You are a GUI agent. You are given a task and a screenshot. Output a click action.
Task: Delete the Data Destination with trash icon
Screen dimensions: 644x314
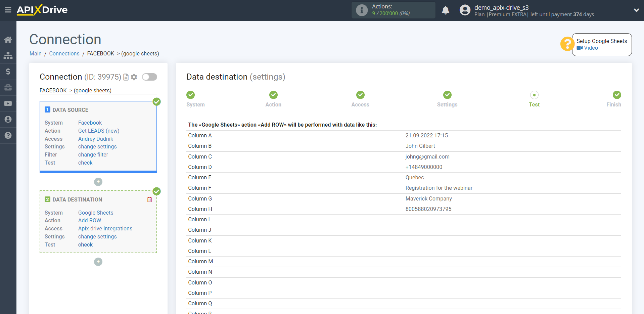click(x=149, y=199)
